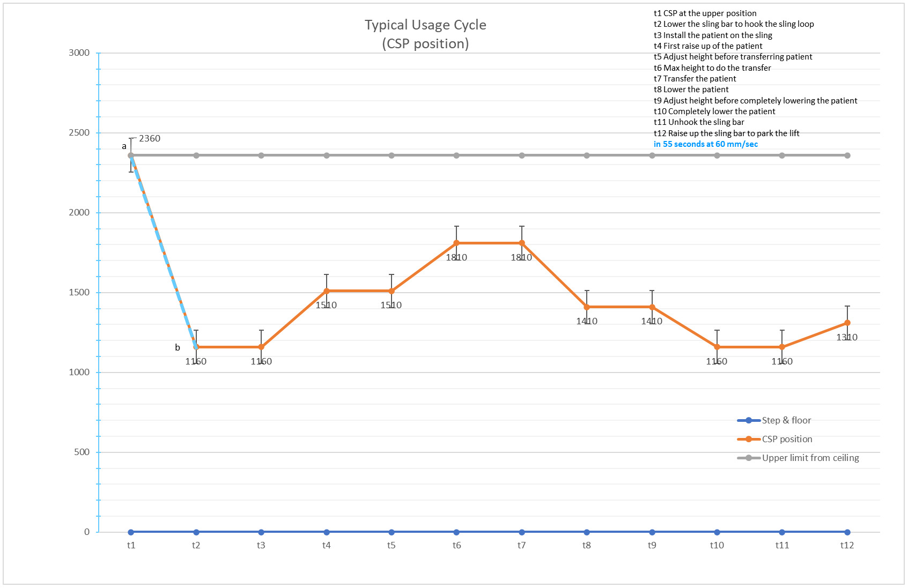This screenshot has width=908, height=588.
Task: Select the t12 Raise up the sling bar text
Action: pos(726,133)
